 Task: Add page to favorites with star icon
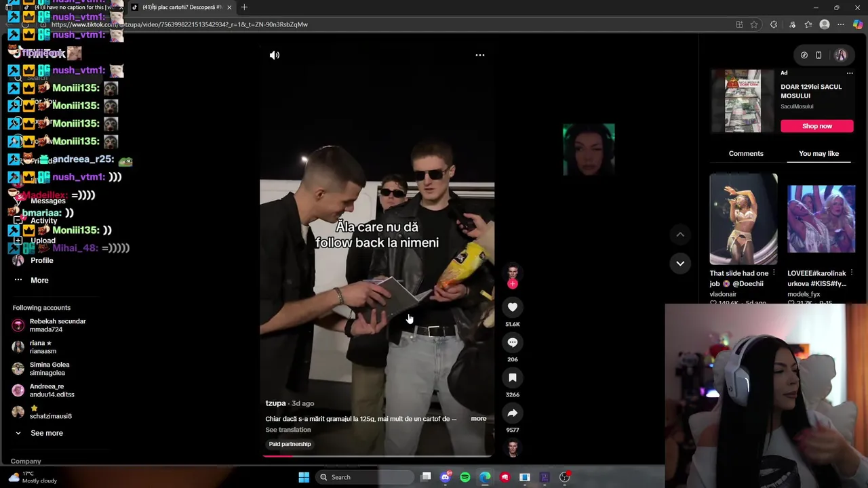(754, 24)
